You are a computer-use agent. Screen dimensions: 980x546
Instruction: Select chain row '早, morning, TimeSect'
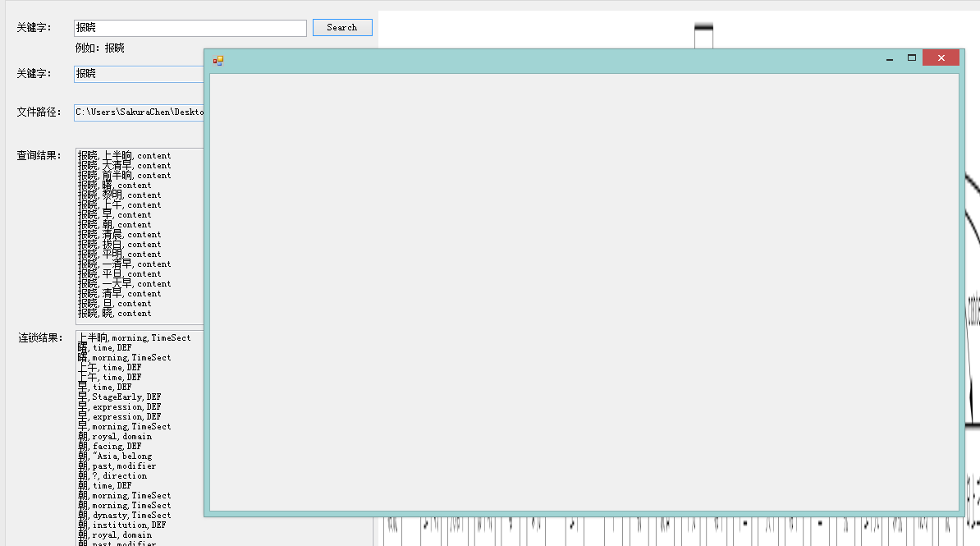tap(125, 427)
